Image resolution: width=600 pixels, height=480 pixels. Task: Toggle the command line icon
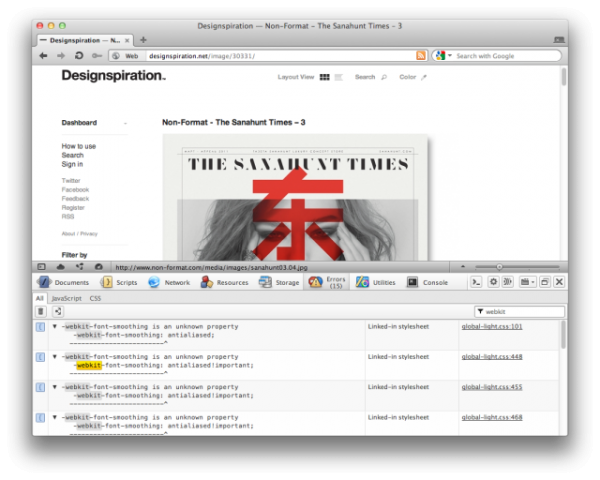point(476,282)
